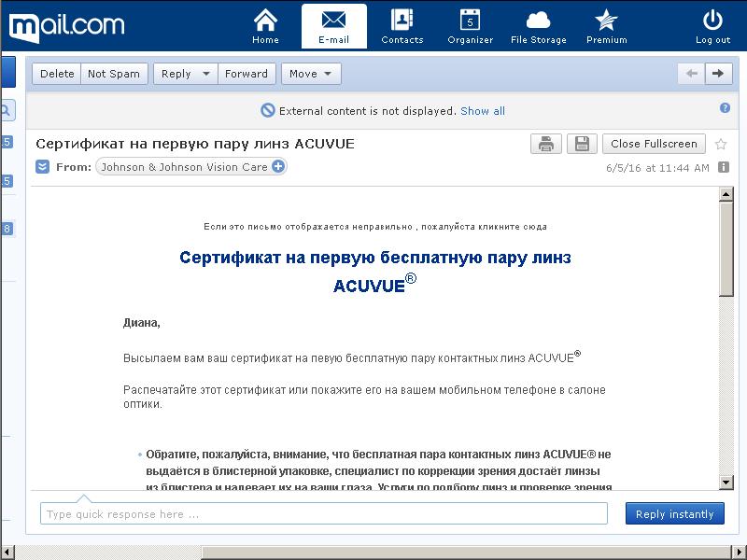The image size is (747, 560).
Task: Open message info icon near date
Action: point(723,167)
